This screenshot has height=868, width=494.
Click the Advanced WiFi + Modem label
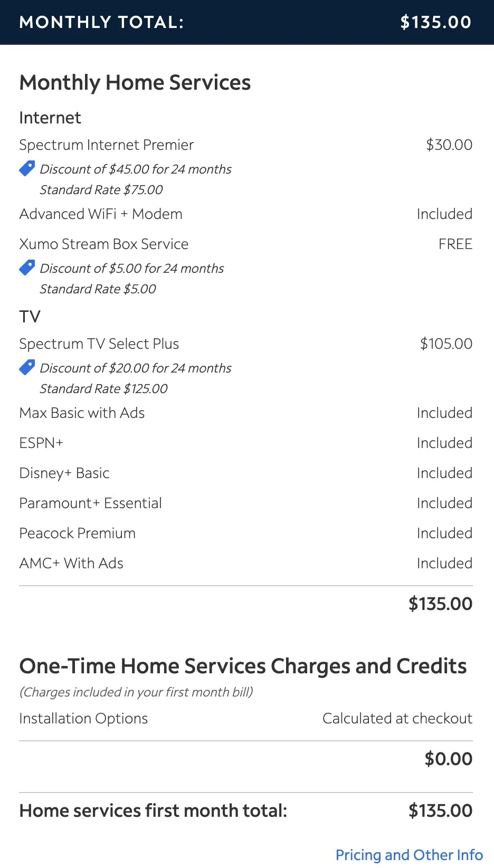101,214
